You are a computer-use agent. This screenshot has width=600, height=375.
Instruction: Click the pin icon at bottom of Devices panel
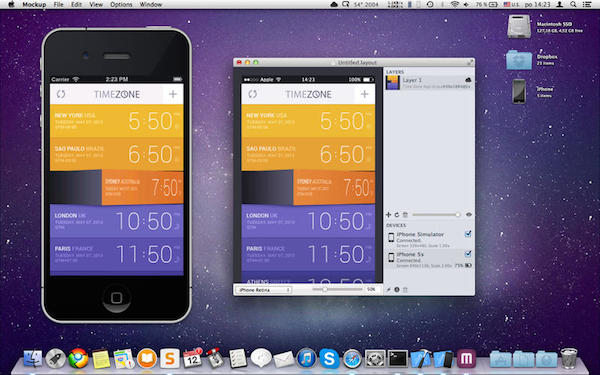click(x=388, y=290)
